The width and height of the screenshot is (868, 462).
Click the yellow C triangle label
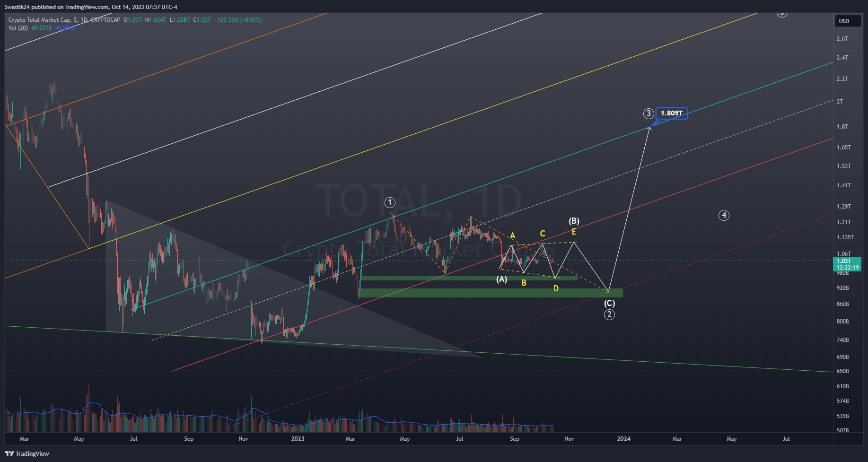(543, 234)
